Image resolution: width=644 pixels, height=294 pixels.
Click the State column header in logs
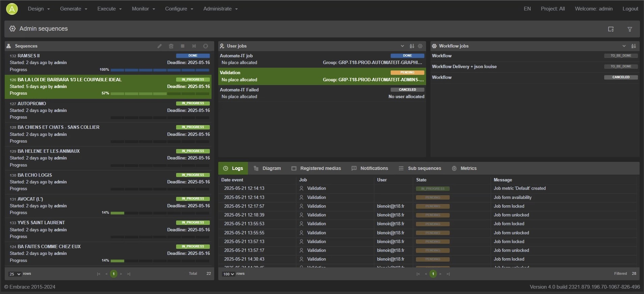coord(421,180)
